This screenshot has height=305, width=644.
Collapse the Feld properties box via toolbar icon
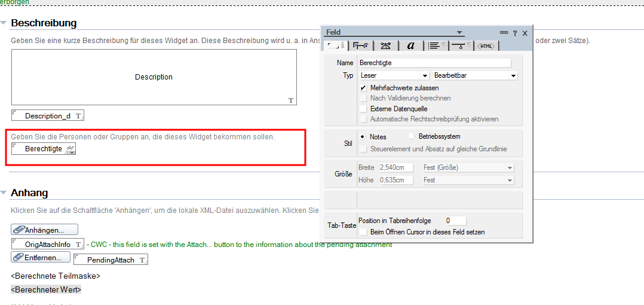pos(504,33)
